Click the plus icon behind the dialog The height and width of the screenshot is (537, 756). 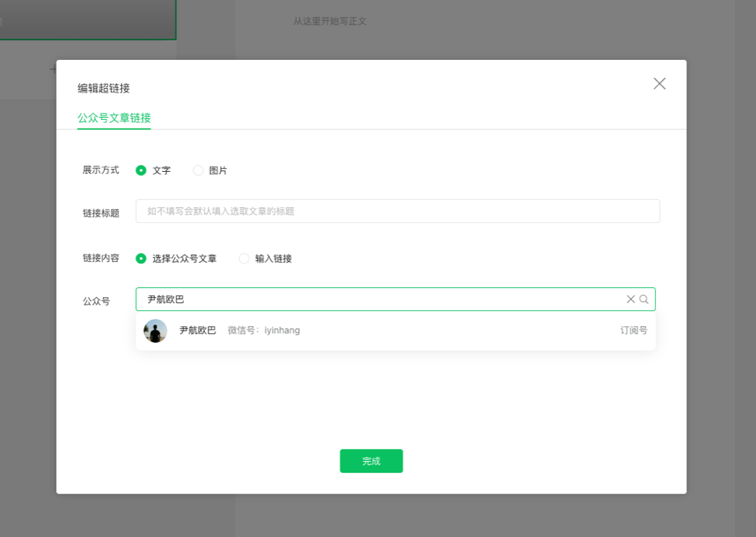[x=53, y=70]
